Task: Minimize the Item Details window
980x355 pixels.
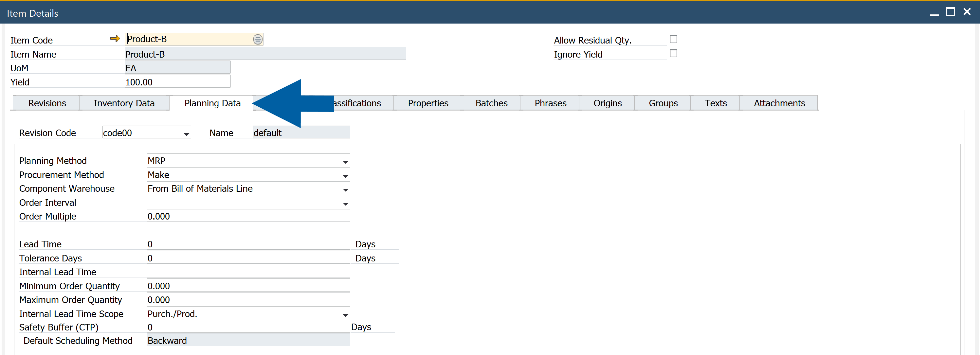Action: tap(934, 14)
